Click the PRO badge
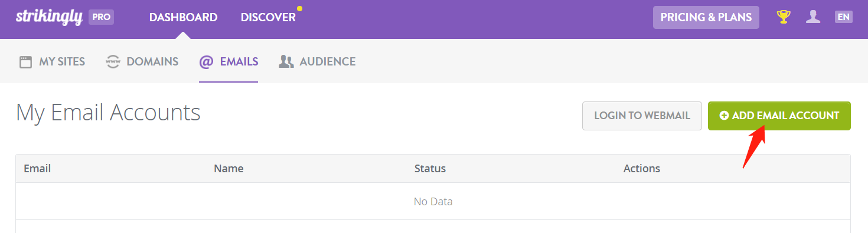Viewport: 868px width, 233px height. (101, 17)
